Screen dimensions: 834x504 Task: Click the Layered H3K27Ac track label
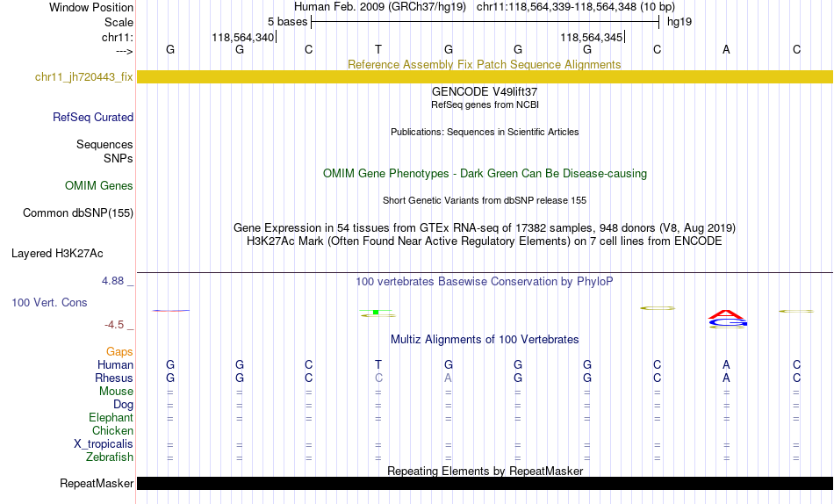point(57,254)
